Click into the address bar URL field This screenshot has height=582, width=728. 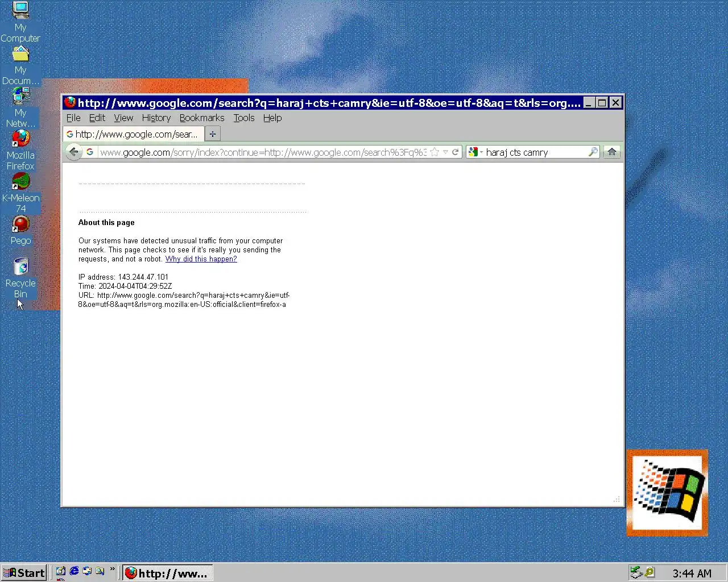coord(263,152)
